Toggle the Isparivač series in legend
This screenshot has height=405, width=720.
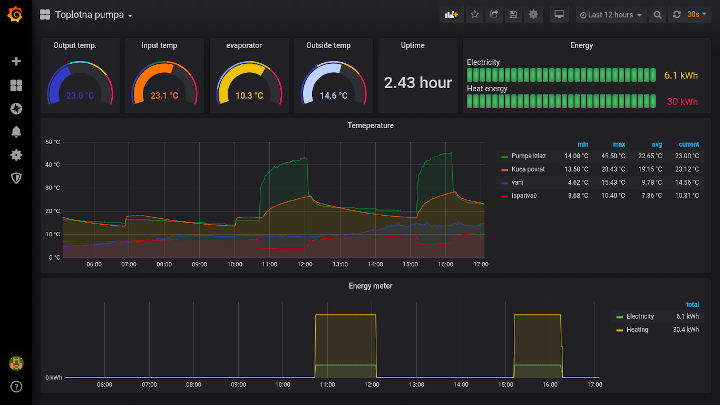point(524,196)
